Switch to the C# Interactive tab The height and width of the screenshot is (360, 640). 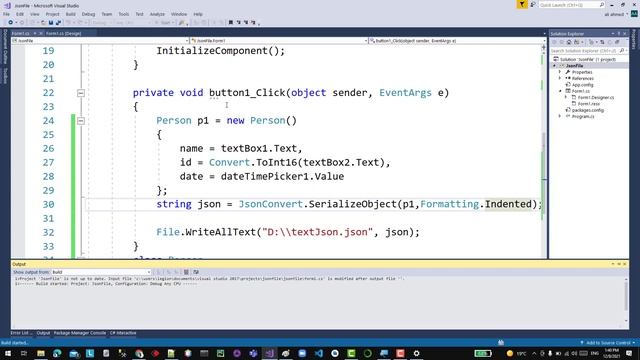click(x=123, y=333)
